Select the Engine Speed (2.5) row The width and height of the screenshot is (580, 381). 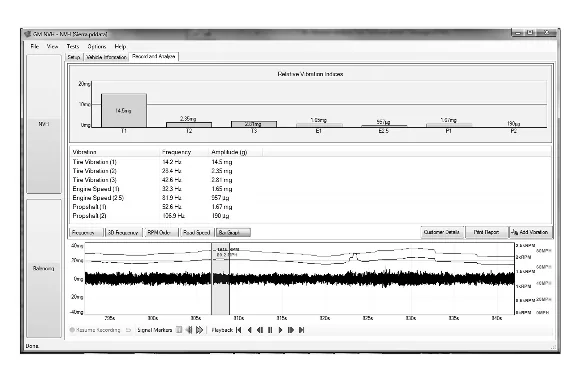pyautogui.click(x=310, y=198)
